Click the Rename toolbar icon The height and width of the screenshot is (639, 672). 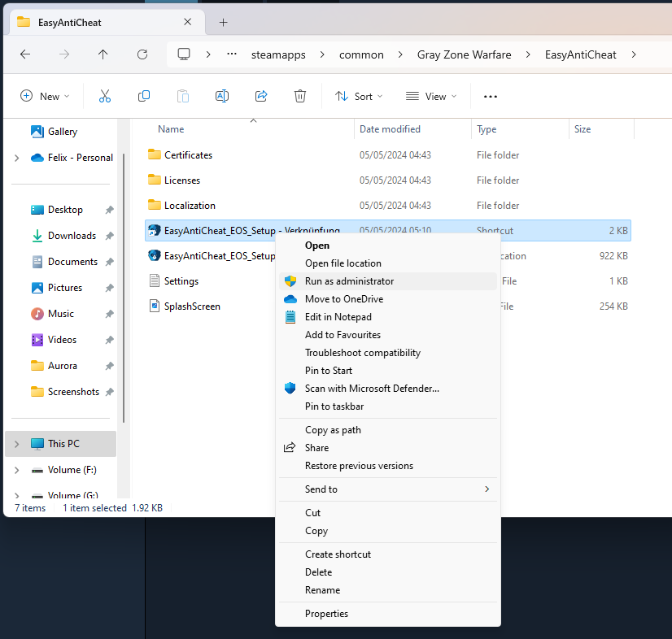[x=222, y=97]
